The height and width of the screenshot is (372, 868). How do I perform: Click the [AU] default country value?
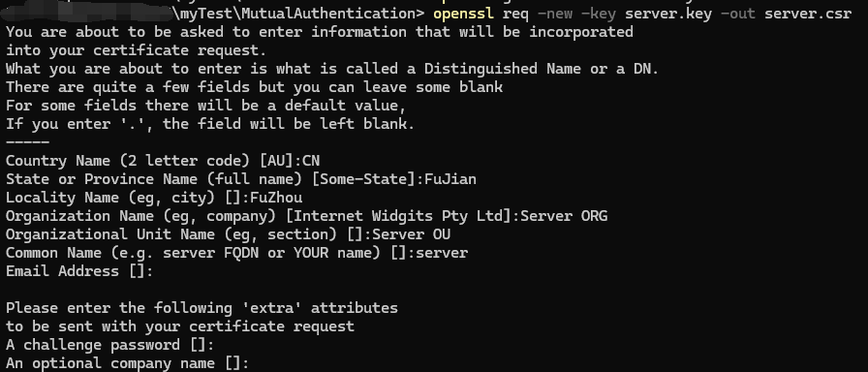[x=276, y=161]
